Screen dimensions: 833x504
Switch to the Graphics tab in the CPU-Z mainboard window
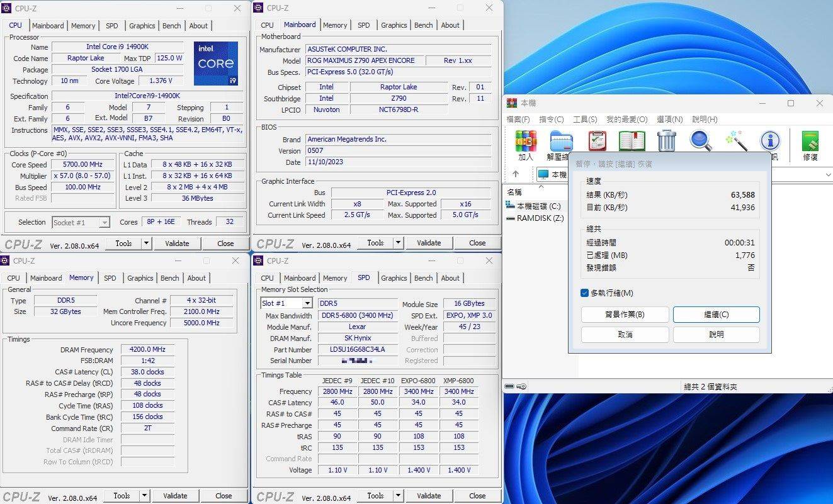[394, 25]
